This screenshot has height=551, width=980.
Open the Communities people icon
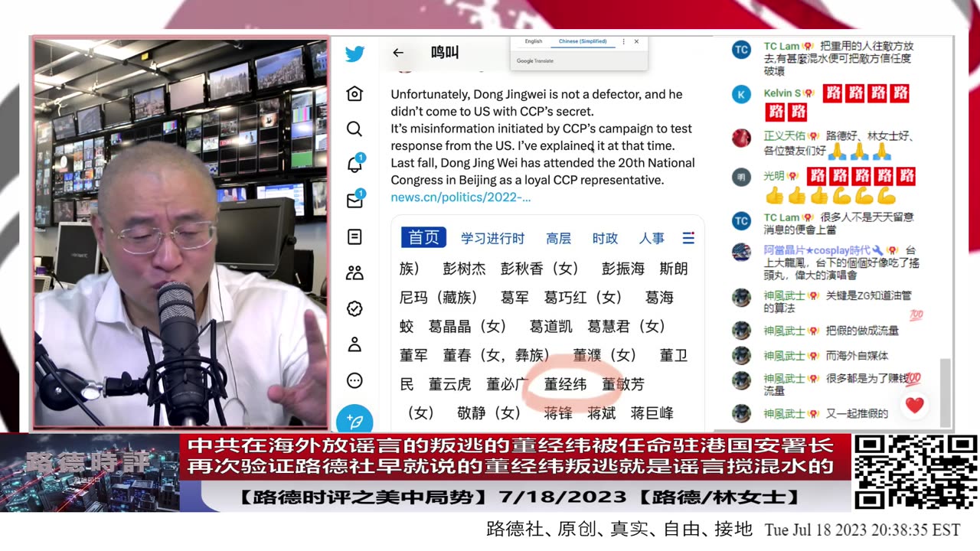click(x=354, y=272)
